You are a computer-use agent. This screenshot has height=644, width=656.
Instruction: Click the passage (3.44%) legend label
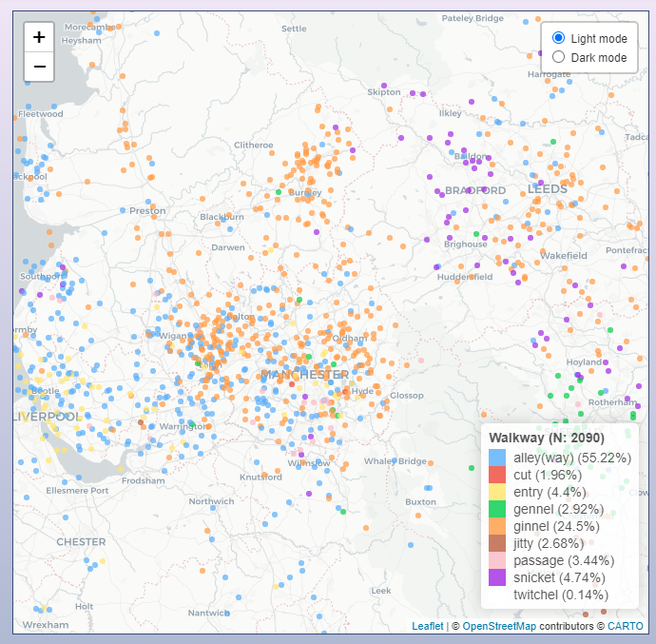(564, 560)
